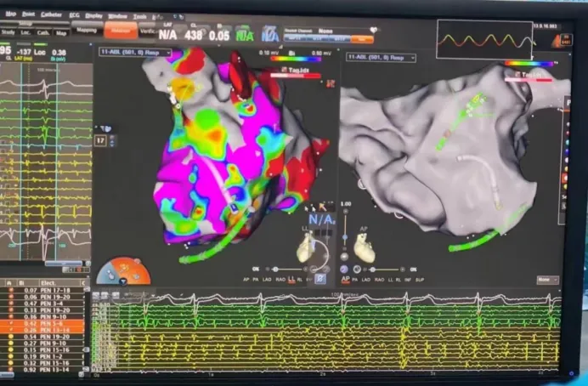588x386 pixels.
Task: Select the Study setup button
Action: click(x=8, y=32)
